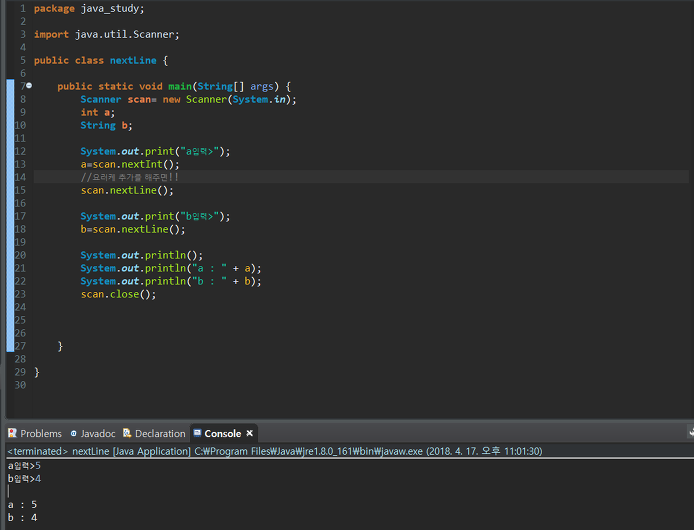This screenshot has height=530, width=694.
Task: Click the first console input line ending in >5
Action: click(24, 466)
